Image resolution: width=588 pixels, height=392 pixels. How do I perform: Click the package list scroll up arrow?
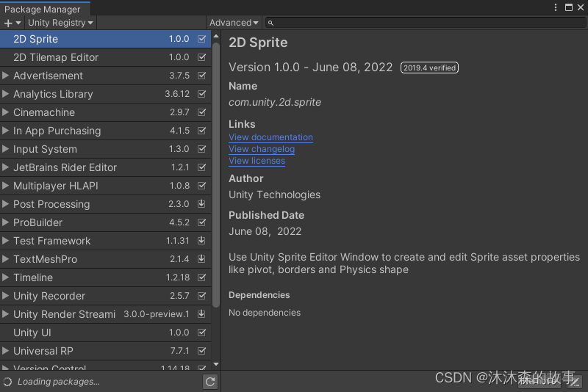[x=216, y=36]
